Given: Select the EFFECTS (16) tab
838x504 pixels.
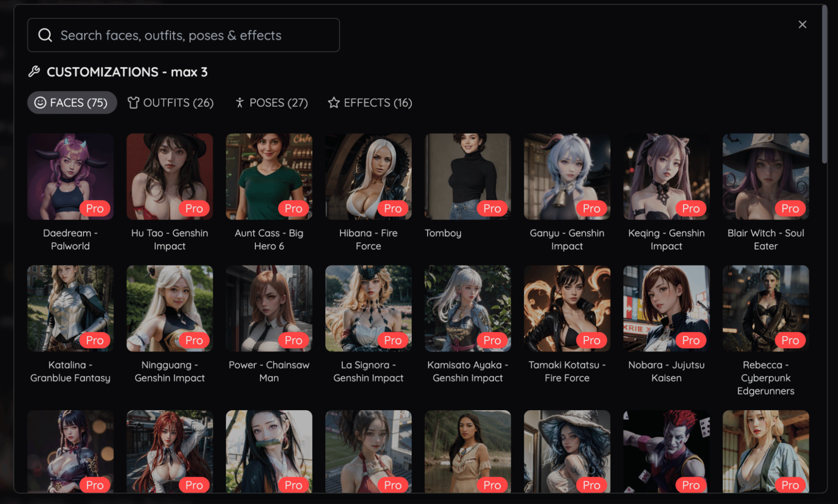Looking at the screenshot, I should pyautogui.click(x=370, y=103).
